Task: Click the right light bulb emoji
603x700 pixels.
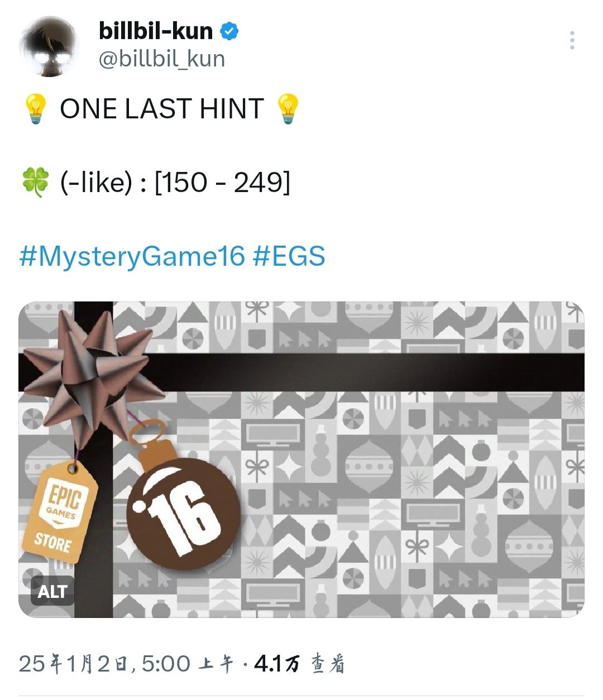Action: pos(288,109)
